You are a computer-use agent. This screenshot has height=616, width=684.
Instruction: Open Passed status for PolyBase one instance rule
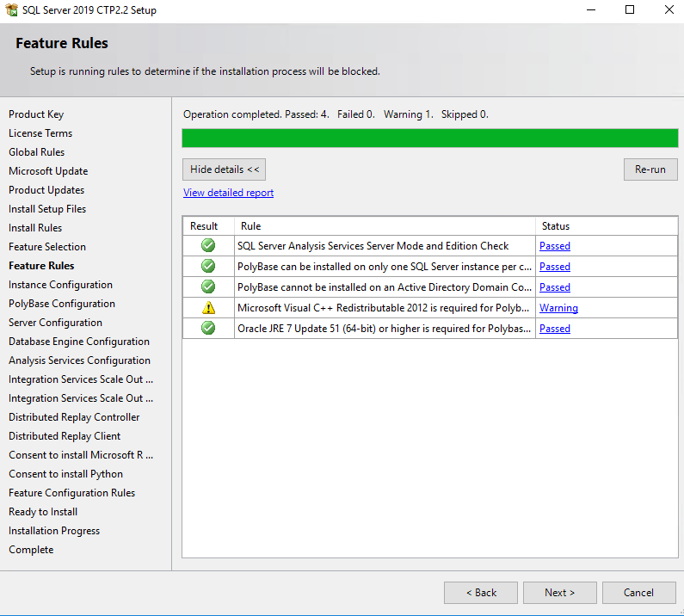tap(554, 267)
